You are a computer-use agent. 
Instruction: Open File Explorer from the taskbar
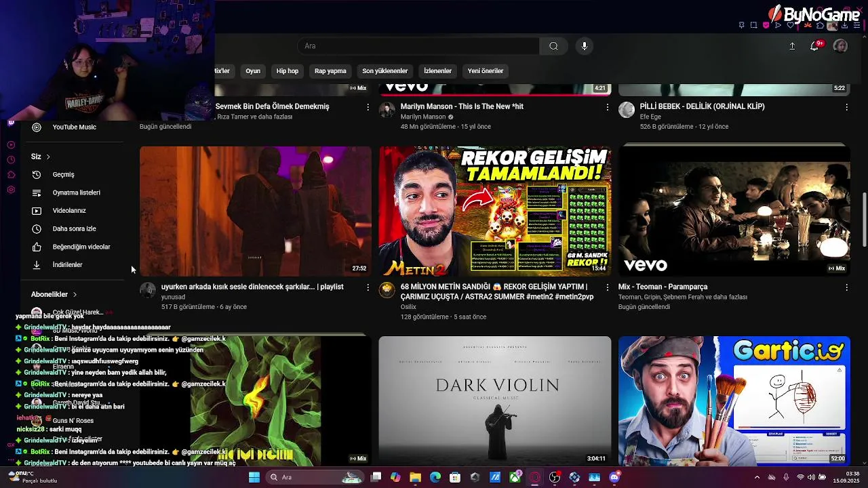[x=416, y=477]
